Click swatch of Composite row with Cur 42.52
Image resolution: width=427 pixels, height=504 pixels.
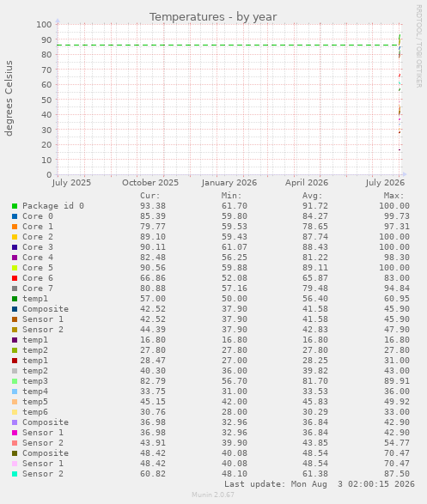coord(15,309)
